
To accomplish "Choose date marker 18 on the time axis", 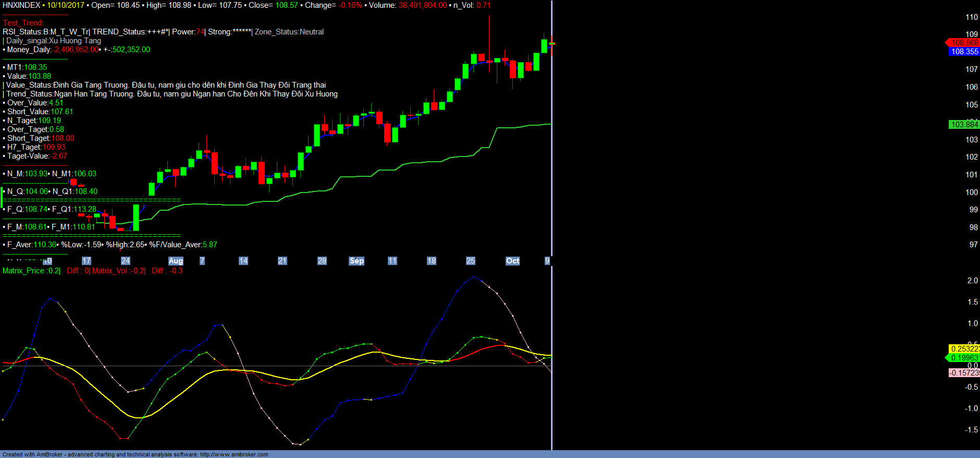I will [x=431, y=261].
